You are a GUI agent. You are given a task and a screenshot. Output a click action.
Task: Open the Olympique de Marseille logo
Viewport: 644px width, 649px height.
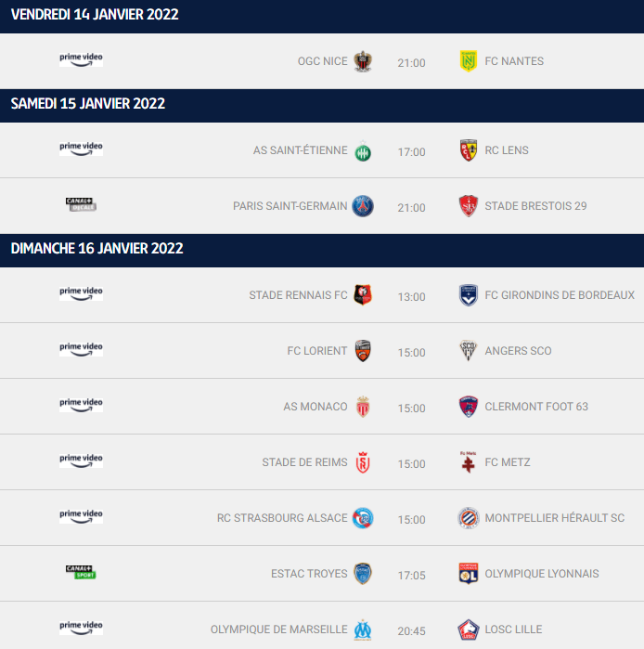(x=363, y=630)
